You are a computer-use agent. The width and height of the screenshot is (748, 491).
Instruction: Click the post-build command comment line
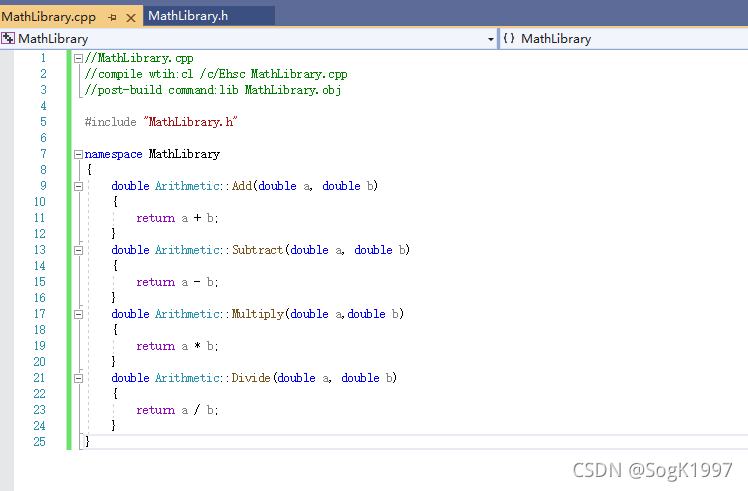tap(213, 90)
